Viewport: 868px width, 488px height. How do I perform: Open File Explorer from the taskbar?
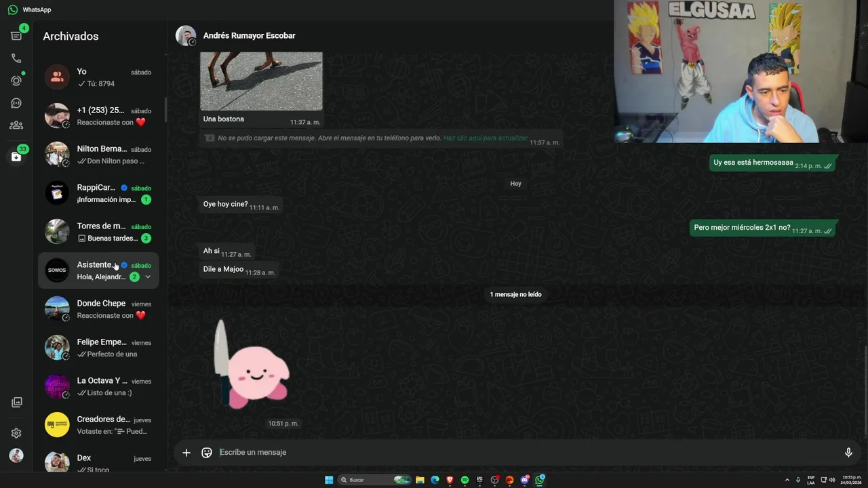420,480
